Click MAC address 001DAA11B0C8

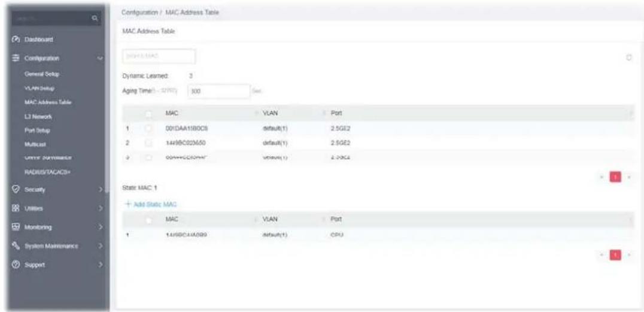[187, 128]
